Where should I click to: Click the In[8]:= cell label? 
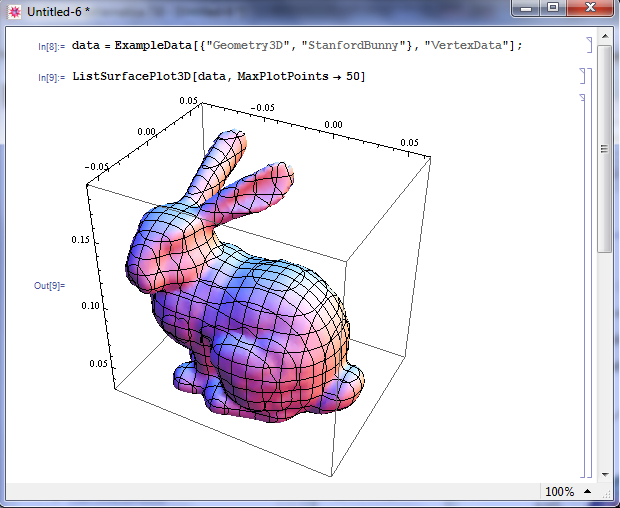pos(51,47)
